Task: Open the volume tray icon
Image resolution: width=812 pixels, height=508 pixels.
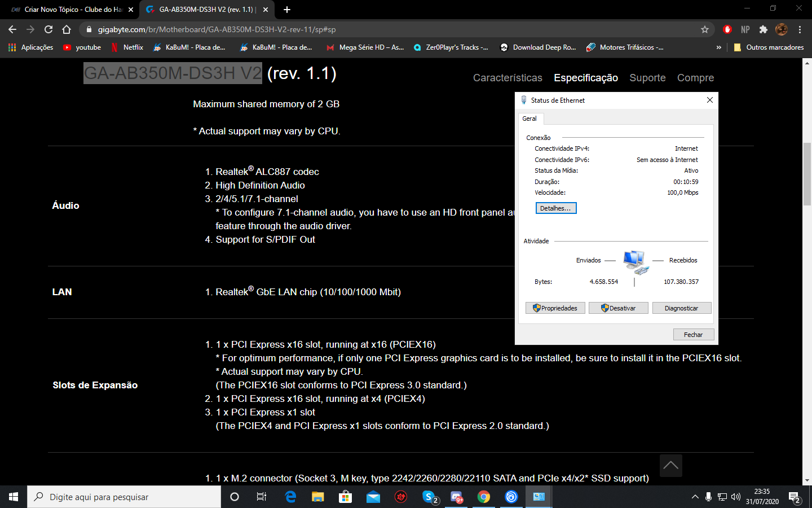Action: 735,497
